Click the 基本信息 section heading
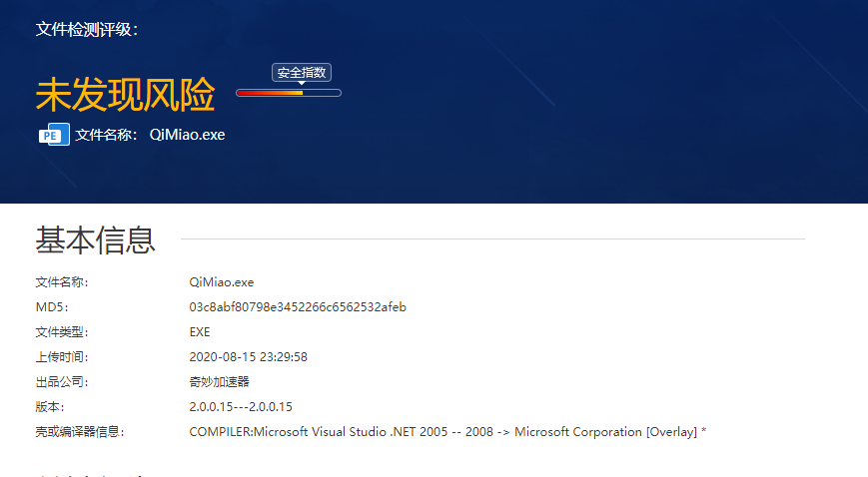The height and width of the screenshot is (477, 868). click(x=96, y=240)
